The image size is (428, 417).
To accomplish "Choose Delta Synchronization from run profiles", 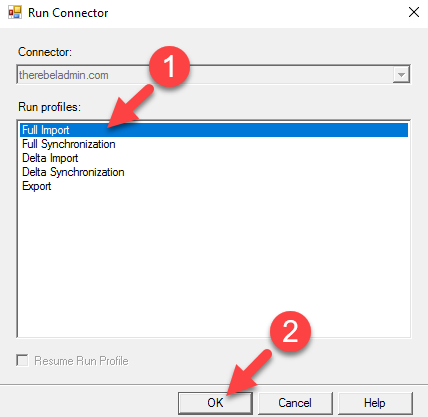I will click(x=73, y=172).
